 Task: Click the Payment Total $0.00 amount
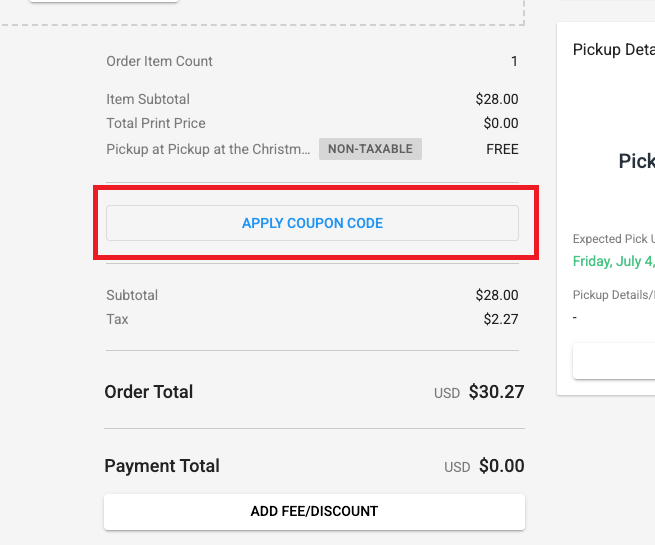(x=501, y=466)
